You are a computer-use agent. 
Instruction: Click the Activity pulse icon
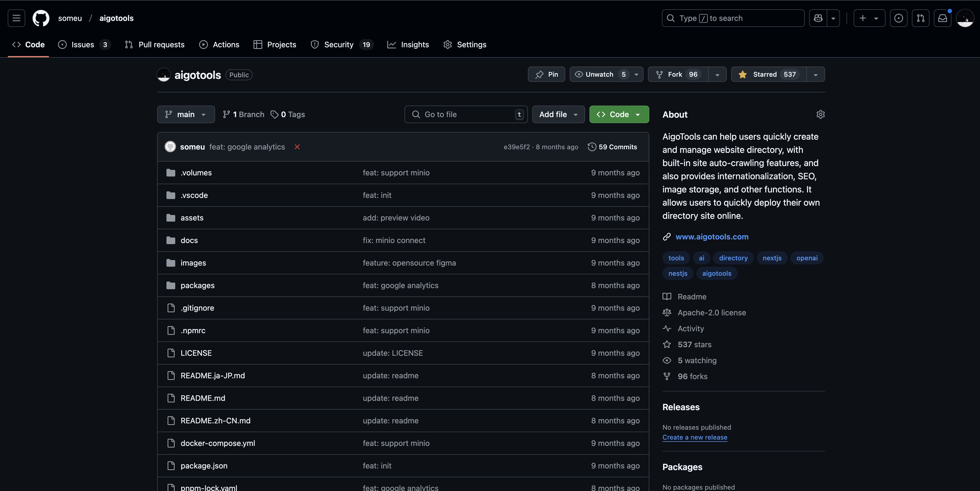pyautogui.click(x=667, y=329)
